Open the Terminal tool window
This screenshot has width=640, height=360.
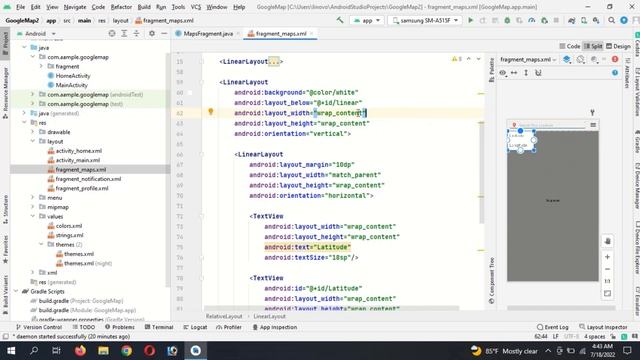point(159,327)
